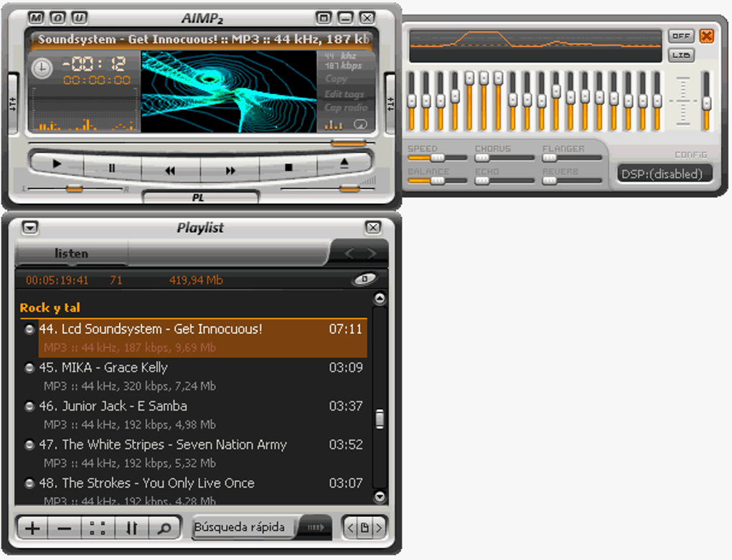Click the oval info icon in the playlist status bar
The image size is (732, 560).
[x=364, y=279]
